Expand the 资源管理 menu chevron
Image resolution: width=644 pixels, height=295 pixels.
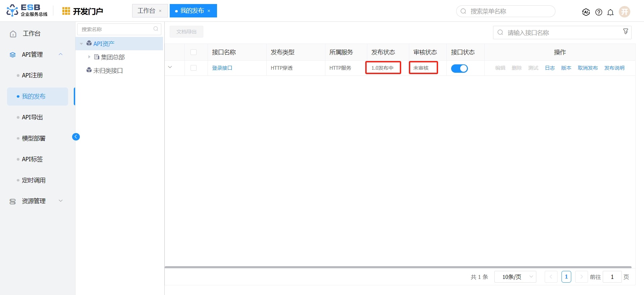pyautogui.click(x=61, y=201)
